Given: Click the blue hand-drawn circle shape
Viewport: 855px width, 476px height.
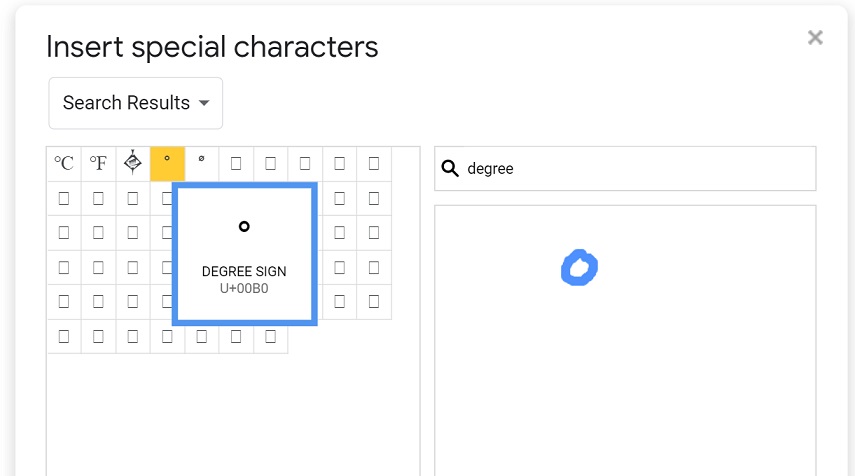Looking at the screenshot, I should click(x=579, y=268).
